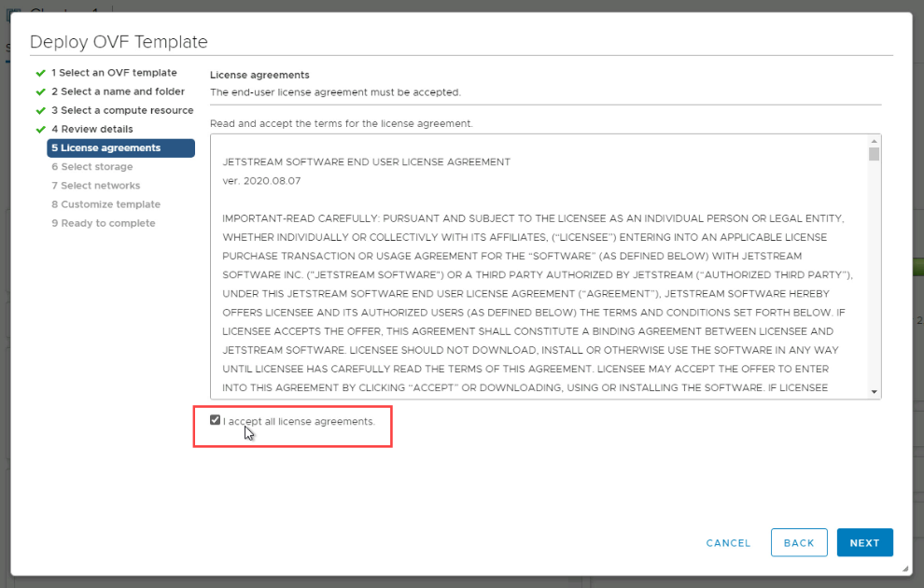Return to step 2 Select a name and folder
The image size is (924, 588).
118,91
